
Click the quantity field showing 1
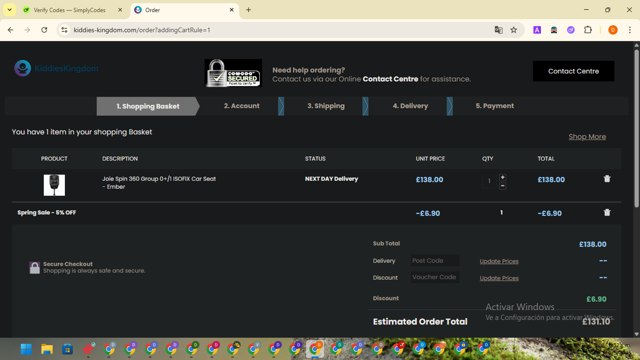click(x=489, y=181)
